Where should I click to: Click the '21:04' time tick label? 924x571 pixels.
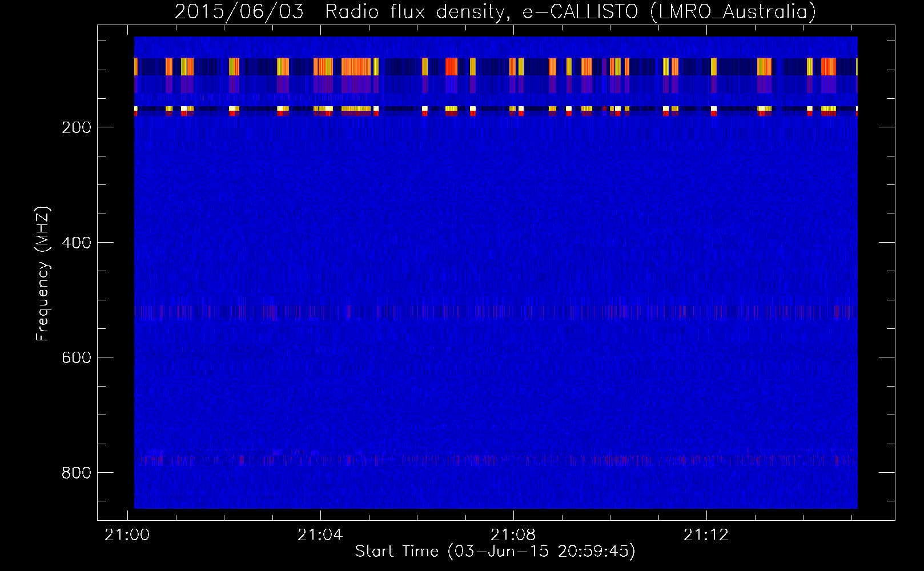[x=320, y=534]
